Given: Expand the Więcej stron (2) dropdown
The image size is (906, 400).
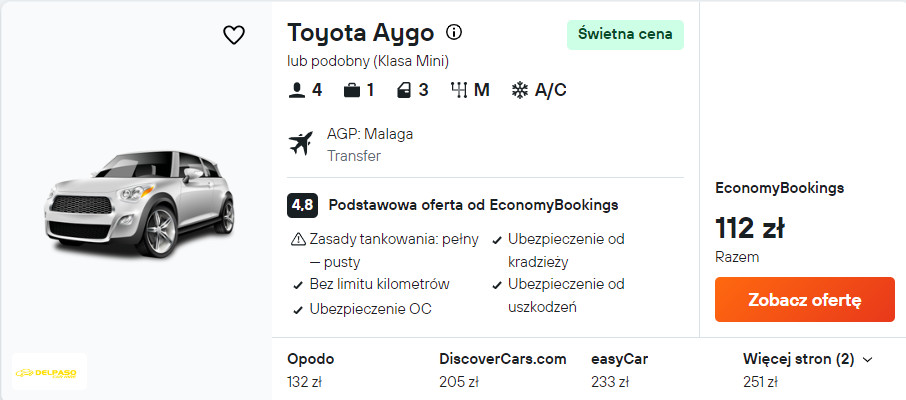Looking at the screenshot, I should click(808, 359).
